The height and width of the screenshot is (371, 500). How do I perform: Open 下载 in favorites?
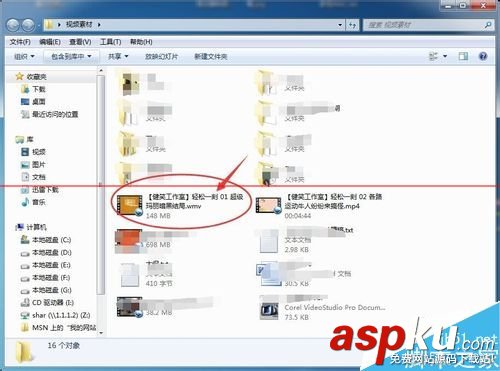point(33,89)
